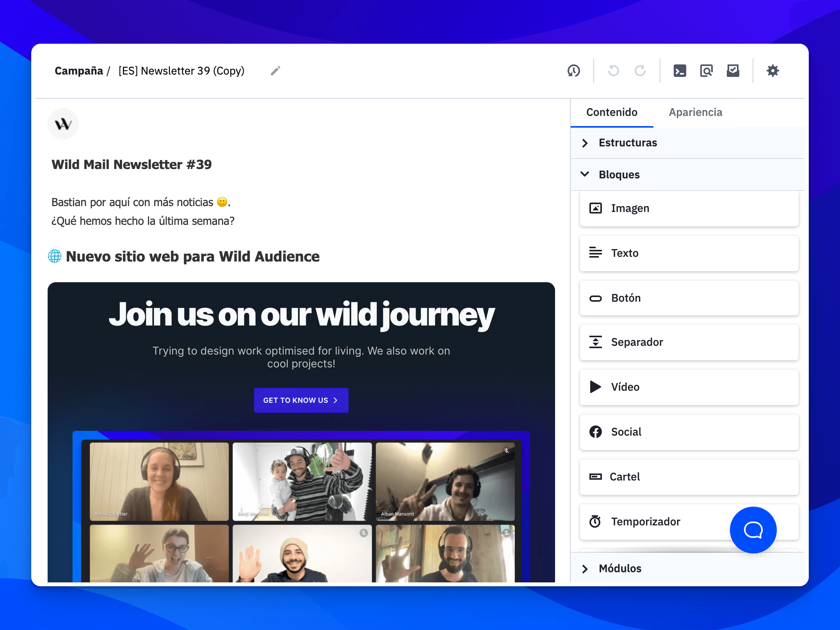The width and height of the screenshot is (840, 630).
Task: Click the Vídeo block play icon
Action: 596,387
